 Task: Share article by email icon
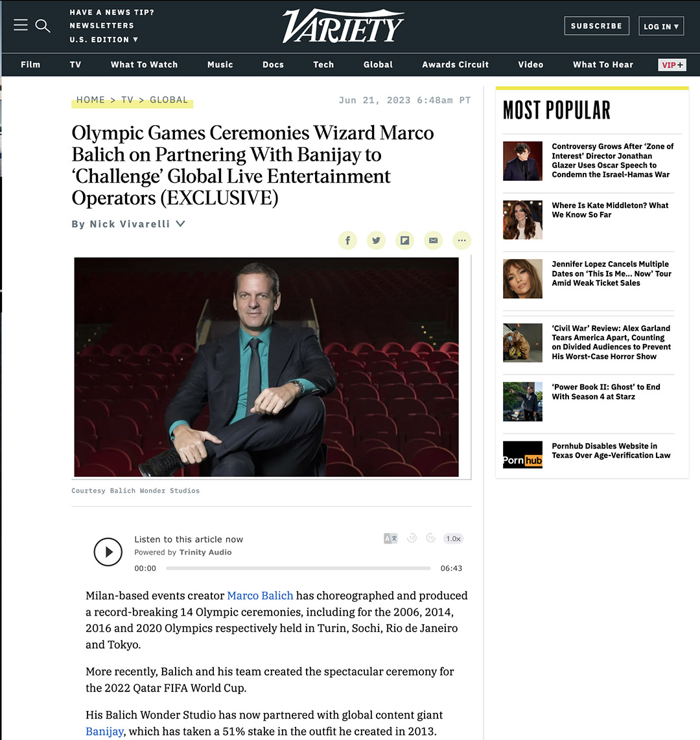[x=434, y=240]
